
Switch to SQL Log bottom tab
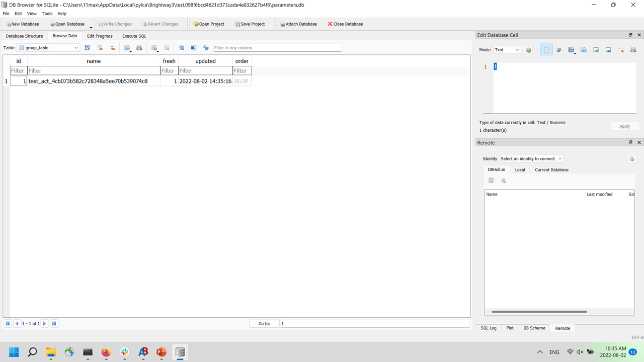click(489, 328)
